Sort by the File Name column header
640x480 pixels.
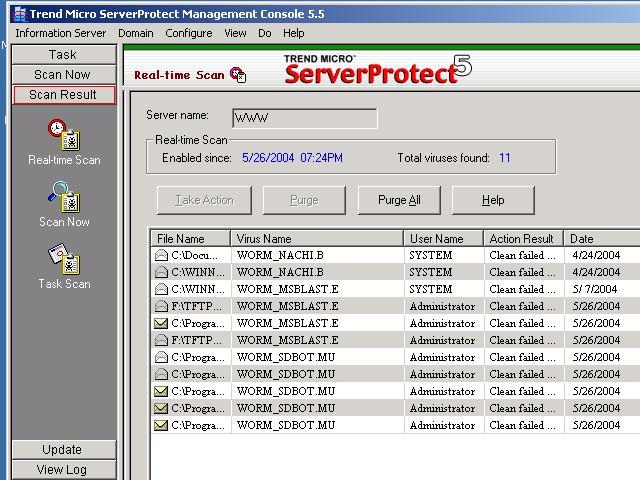191,239
